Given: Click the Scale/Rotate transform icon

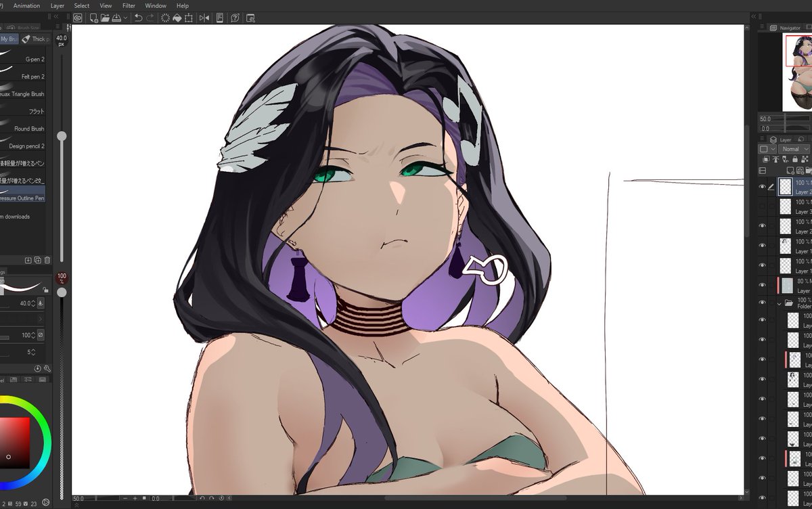Looking at the screenshot, I should click(189, 18).
